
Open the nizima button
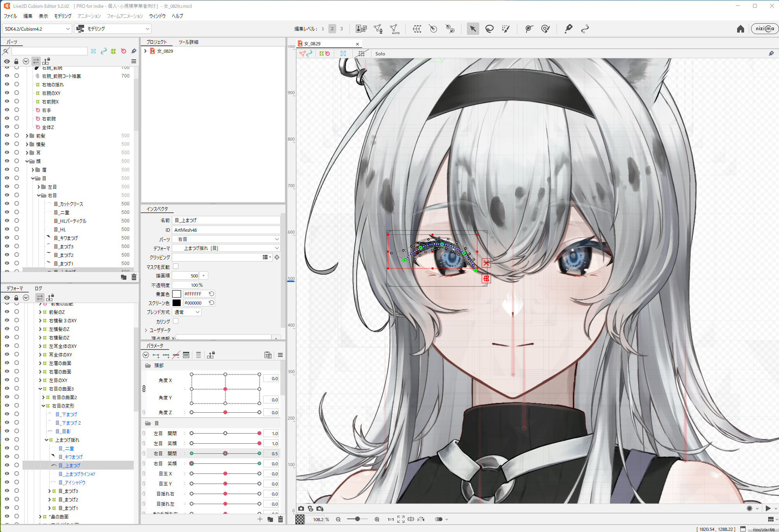764,29
